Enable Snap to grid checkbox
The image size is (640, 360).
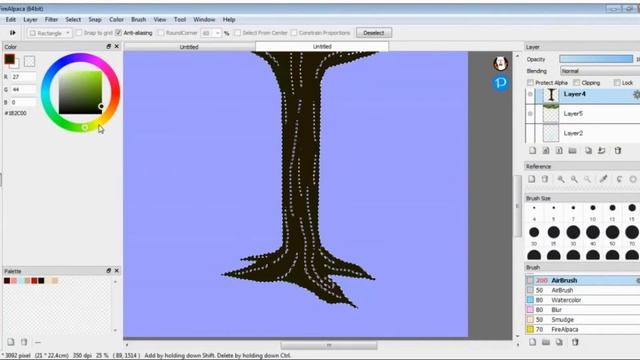[79, 33]
